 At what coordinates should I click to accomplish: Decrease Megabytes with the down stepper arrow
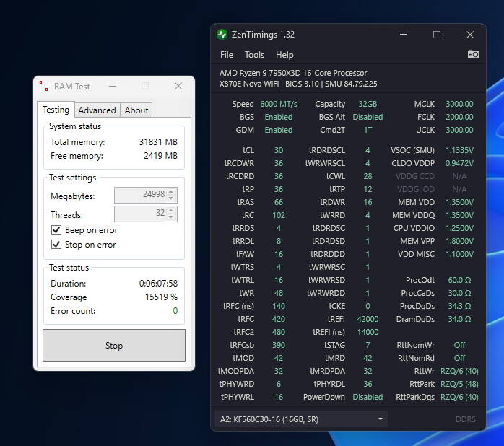click(171, 198)
